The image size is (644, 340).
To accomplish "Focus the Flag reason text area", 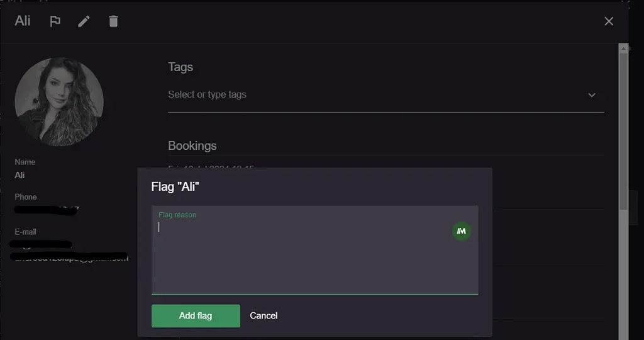I will click(x=314, y=250).
